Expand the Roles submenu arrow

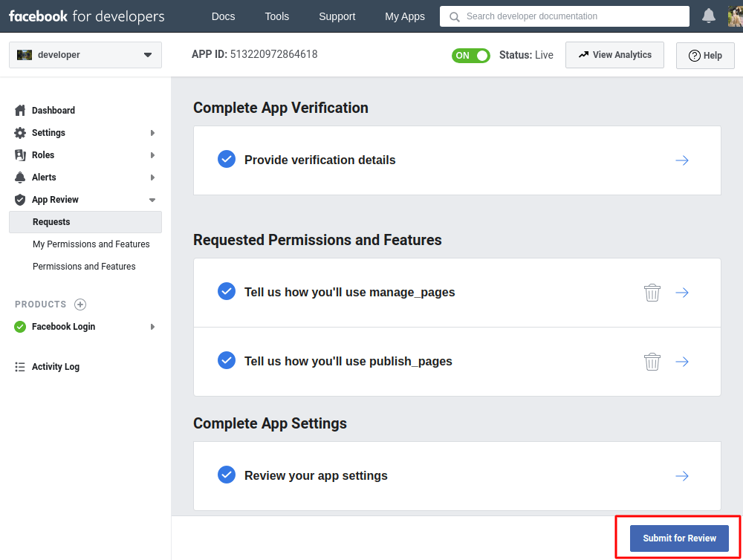(x=152, y=155)
